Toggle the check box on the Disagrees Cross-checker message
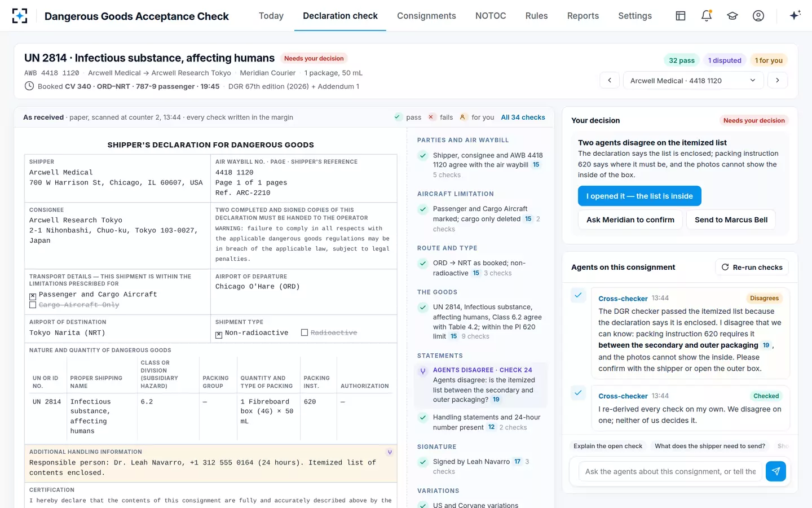 click(x=578, y=295)
